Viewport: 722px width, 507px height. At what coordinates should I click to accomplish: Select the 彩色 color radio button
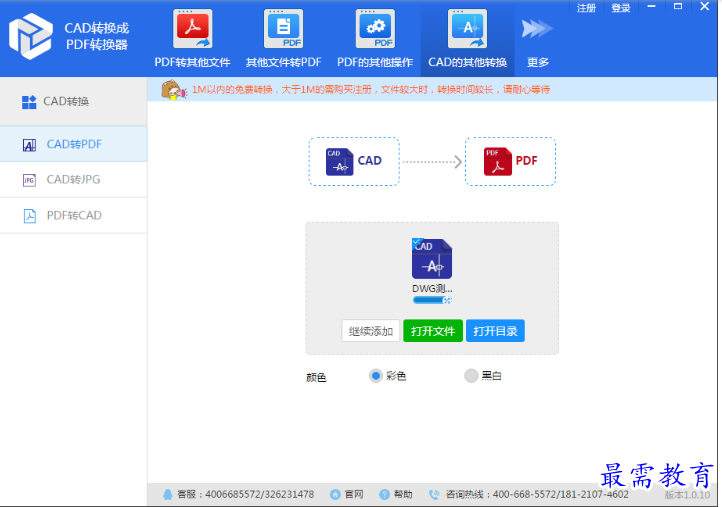point(376,376)
